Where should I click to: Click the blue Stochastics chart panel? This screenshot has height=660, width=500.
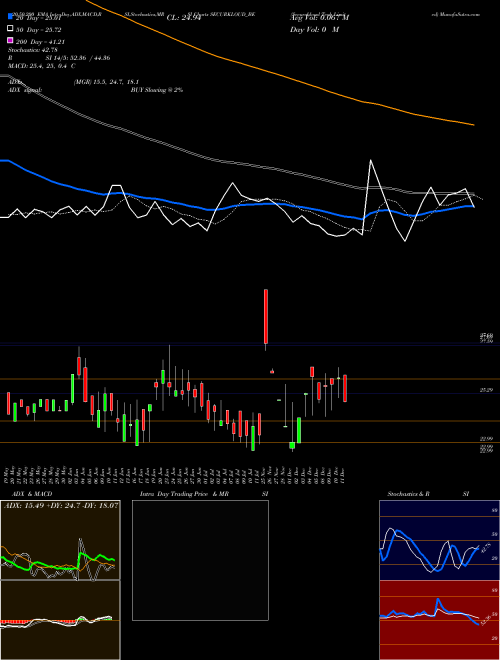pos(439,540)
